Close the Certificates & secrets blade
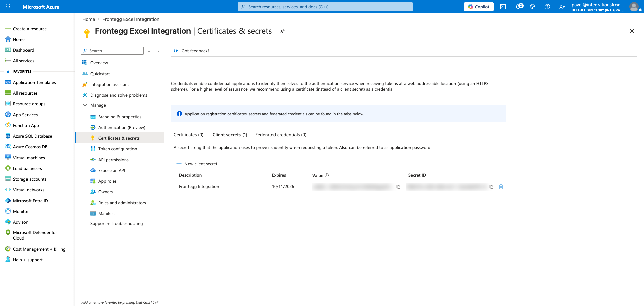644x306 pixels. tap(632, 31)
